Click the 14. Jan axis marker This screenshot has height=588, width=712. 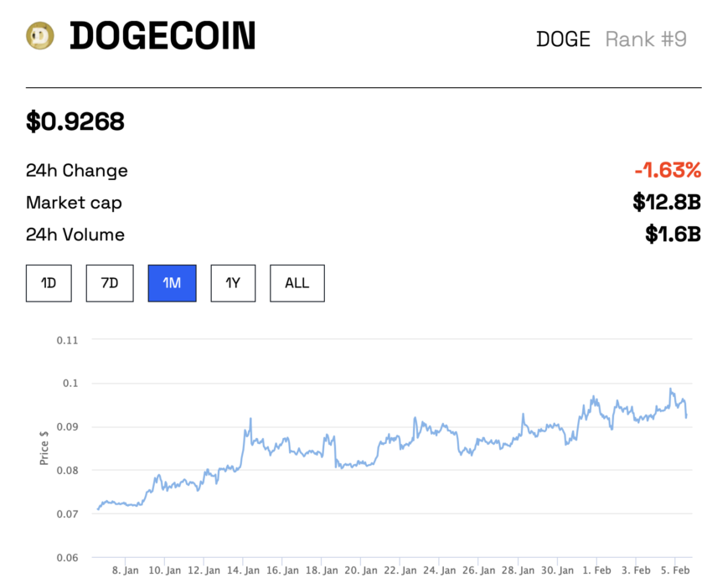(x=243, y=570)
